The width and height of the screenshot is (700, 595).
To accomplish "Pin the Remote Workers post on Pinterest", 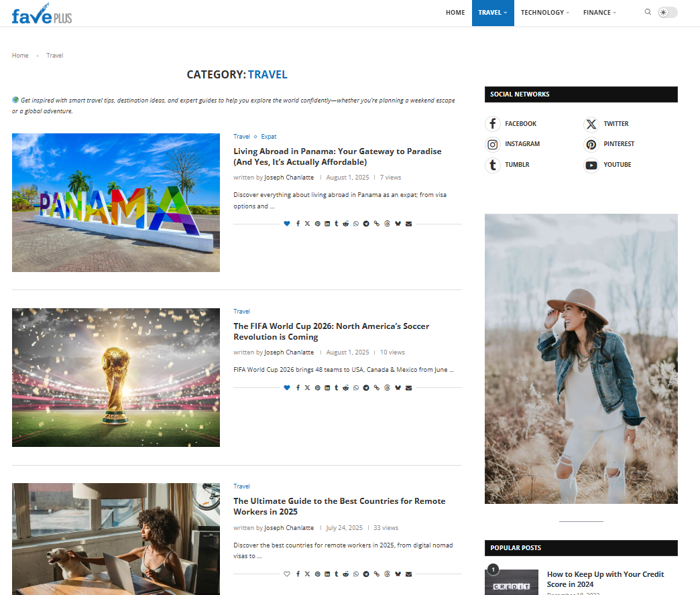I will pyautogui.click(x=317, y=574).
